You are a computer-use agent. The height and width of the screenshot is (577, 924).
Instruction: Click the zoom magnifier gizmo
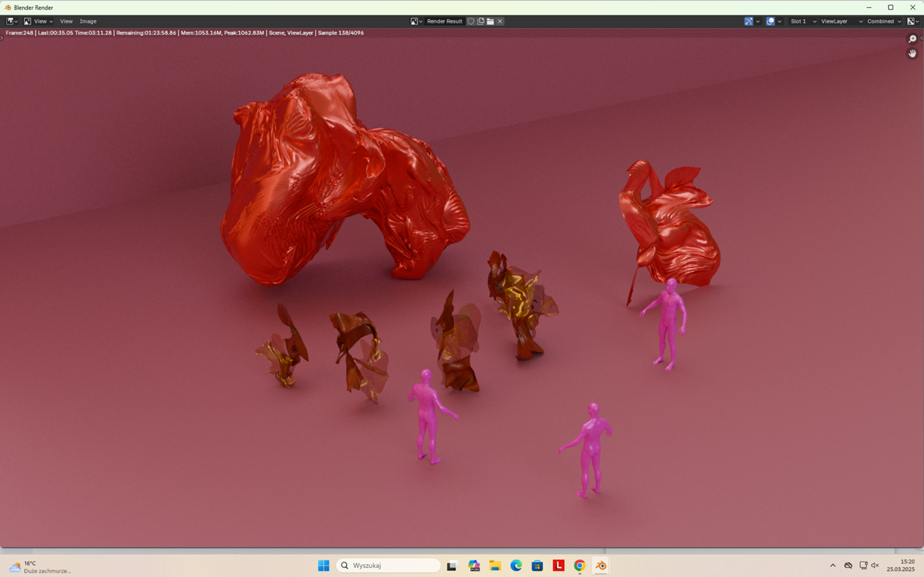(x=912, y=39)
